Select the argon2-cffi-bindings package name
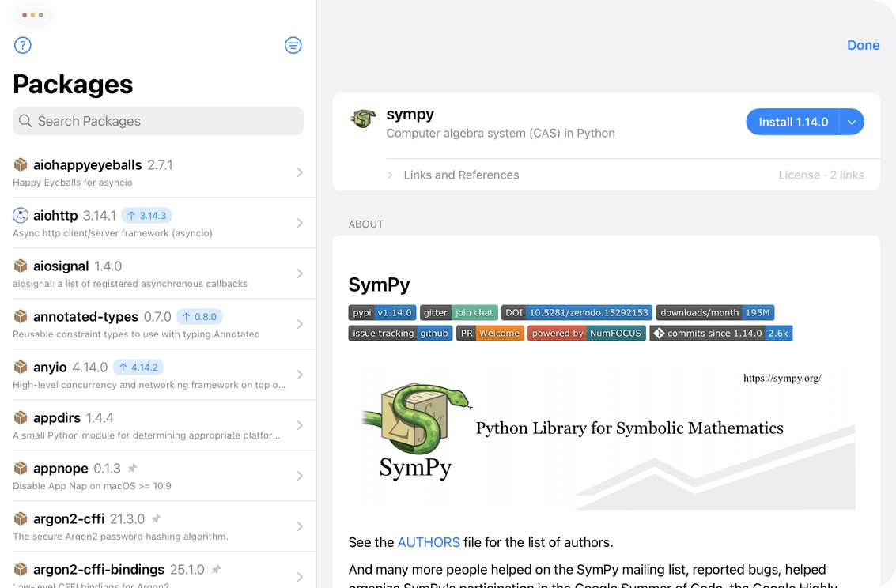896x588 pixels. coord(99,570)
